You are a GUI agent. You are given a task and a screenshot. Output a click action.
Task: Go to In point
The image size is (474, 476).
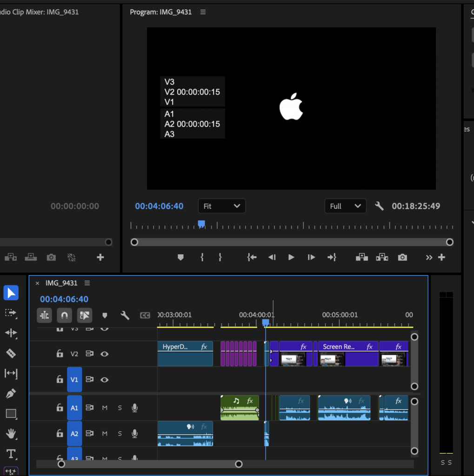[252, 258]
